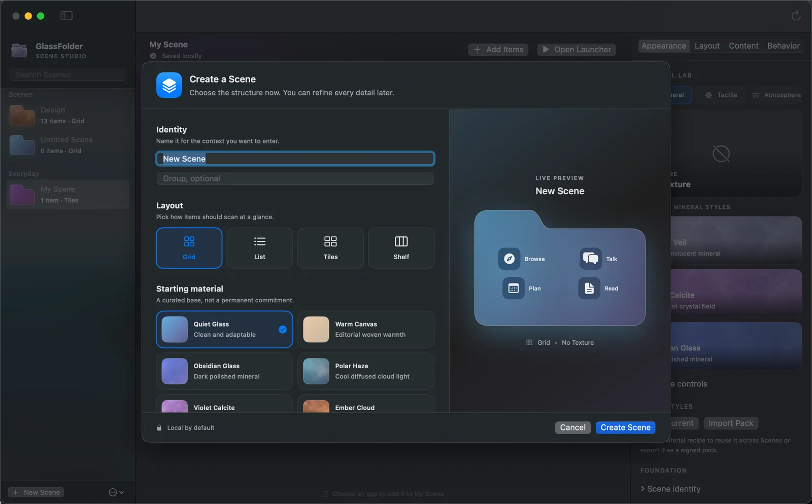The height and width of the screenshot is (504, 812).
Task: Choose the Violet Calcite material
Action: coord(224,405)
